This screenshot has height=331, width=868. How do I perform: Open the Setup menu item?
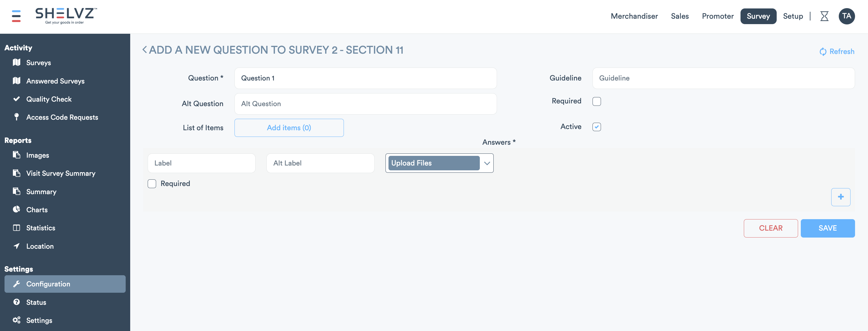click(793, 16)
